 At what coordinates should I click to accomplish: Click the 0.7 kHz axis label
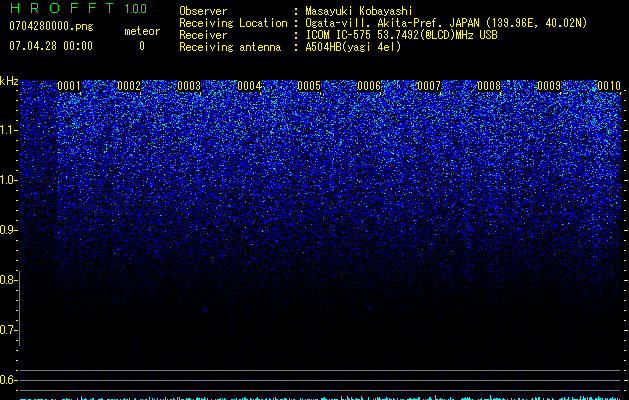[7, 330]
